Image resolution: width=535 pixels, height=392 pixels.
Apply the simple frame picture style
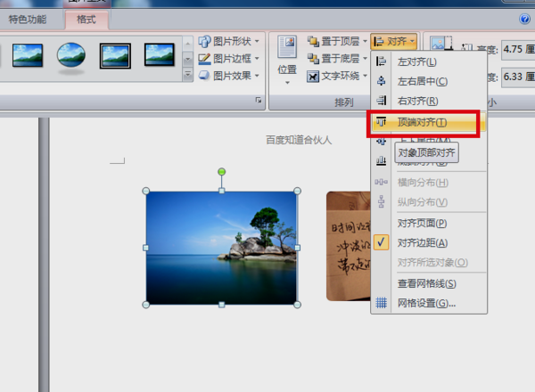(x=28, y=55)
